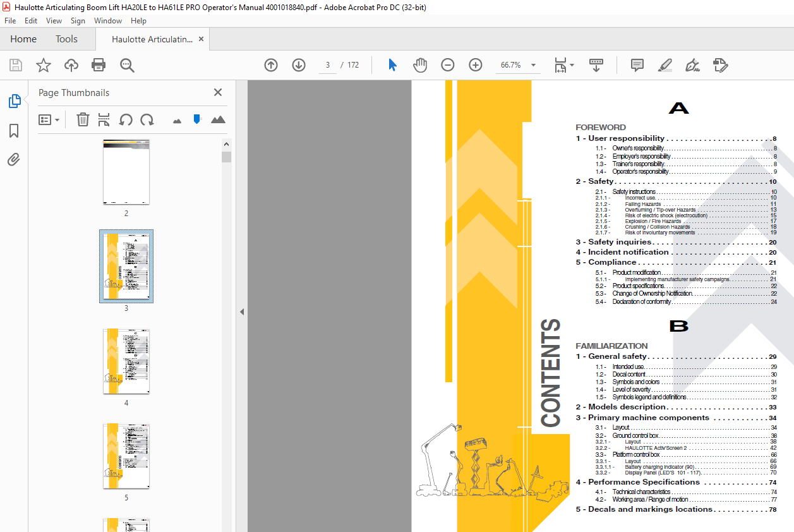This screenshot has width=794, height=532.
Task: Select page 2 thumbnail
Action: tap(126, 172)
